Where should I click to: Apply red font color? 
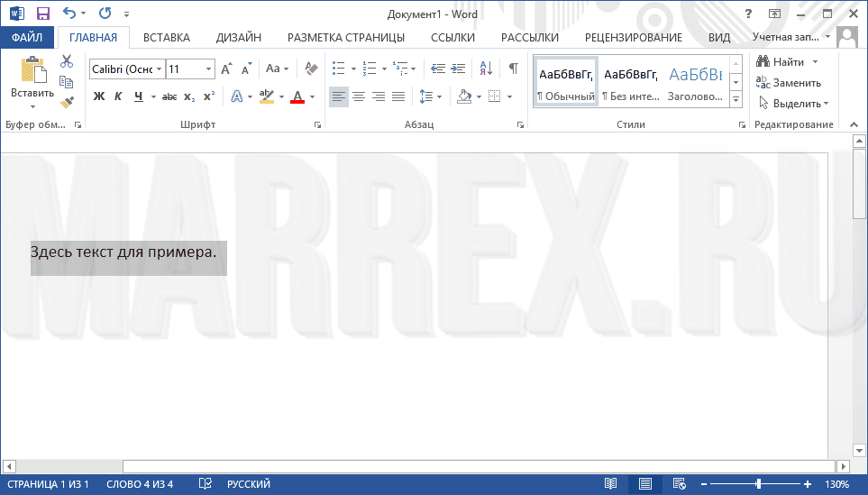(297, 96)
